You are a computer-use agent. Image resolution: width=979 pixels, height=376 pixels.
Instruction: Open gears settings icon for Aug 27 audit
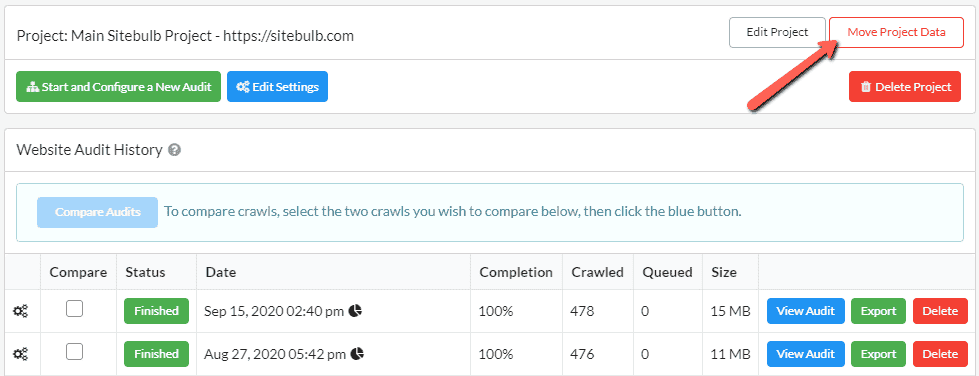tap(21, 354)
